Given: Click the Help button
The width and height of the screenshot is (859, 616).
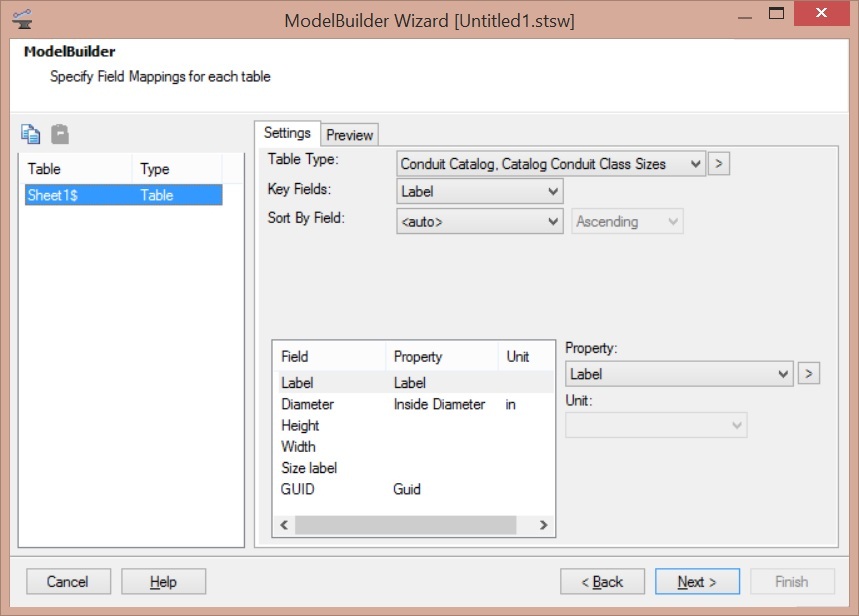Looking at the screenshot, I should [163, 581].
